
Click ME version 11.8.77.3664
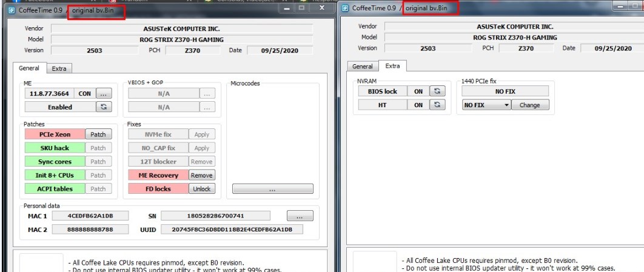[x=49, y=93]
